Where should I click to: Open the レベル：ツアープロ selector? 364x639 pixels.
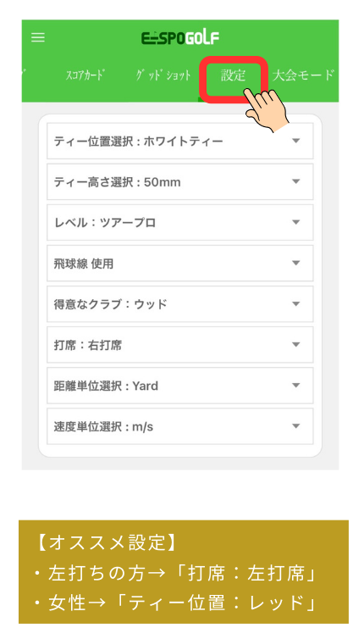pos(180,223)
